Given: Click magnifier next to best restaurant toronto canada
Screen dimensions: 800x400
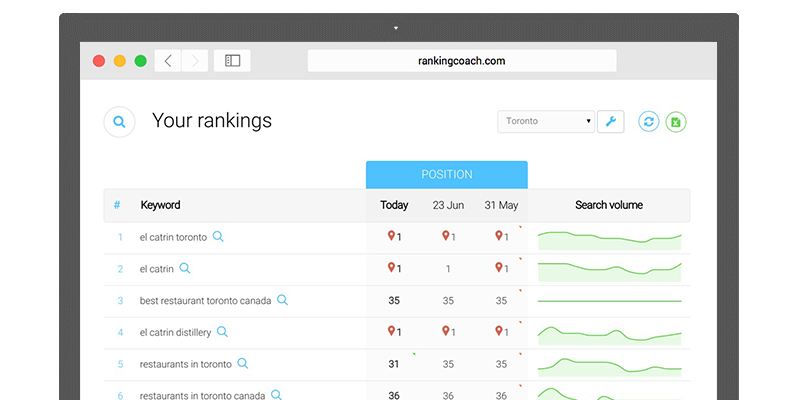Looking at the screenshot, I should [282, 299].
